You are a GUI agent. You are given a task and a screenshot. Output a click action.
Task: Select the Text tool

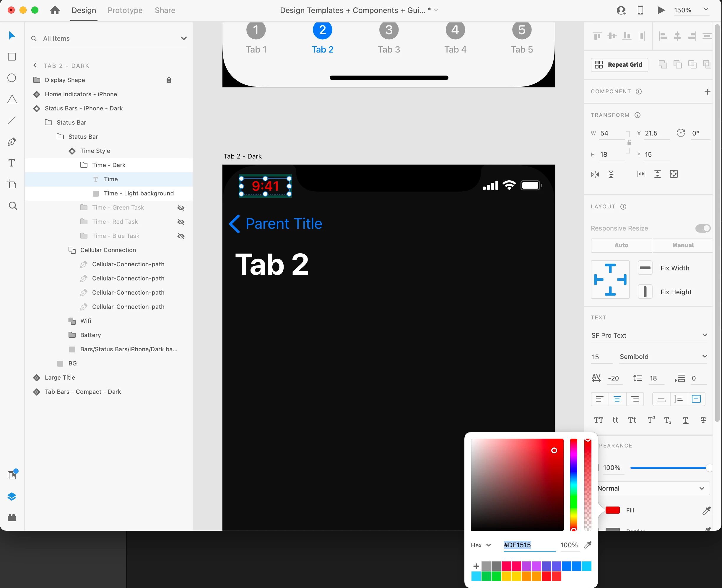point(12,163)
